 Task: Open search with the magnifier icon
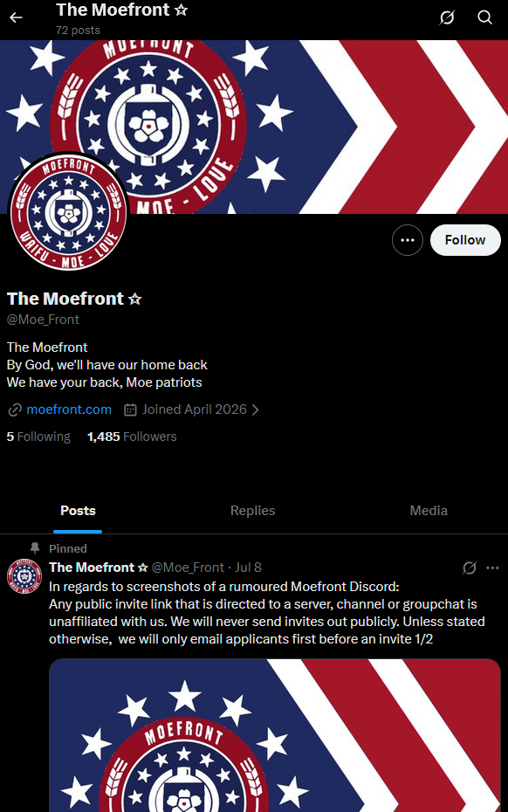pos(484,17)
